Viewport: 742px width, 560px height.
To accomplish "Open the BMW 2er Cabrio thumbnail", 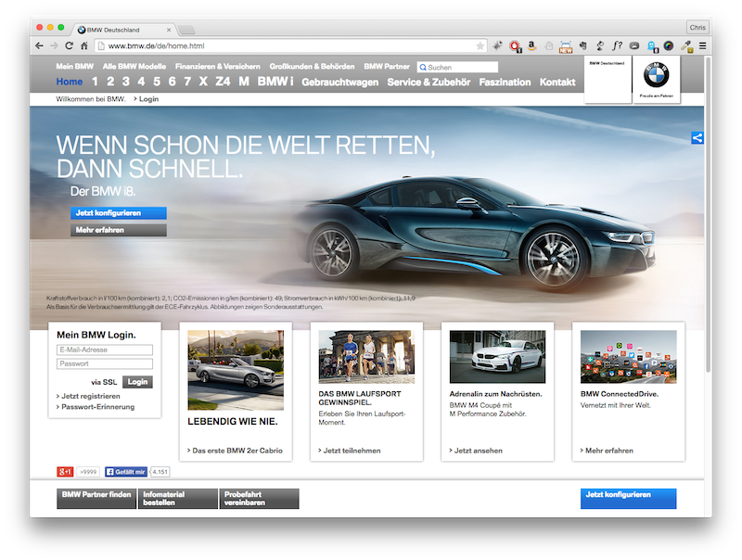I will click(x=236, y=371).
